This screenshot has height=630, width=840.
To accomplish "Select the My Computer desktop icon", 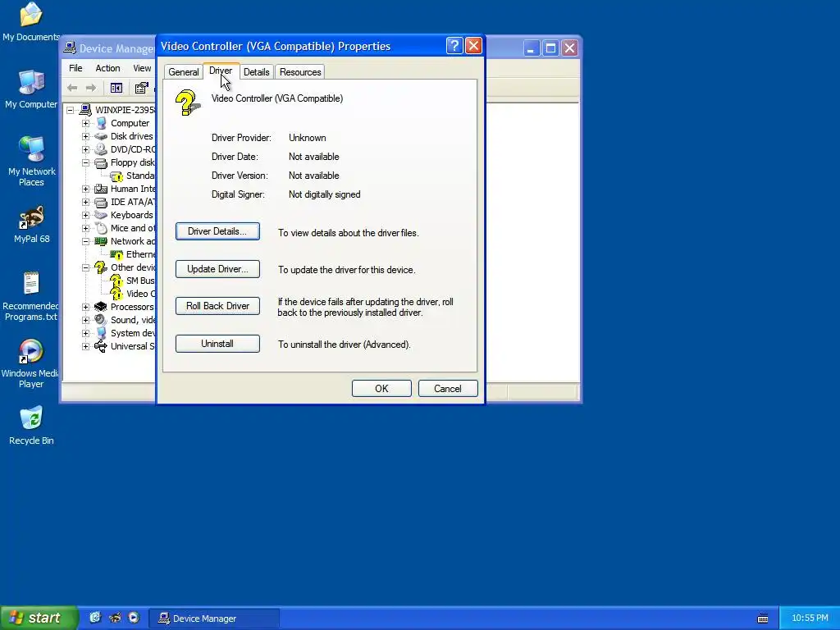I will pos(31,89).
